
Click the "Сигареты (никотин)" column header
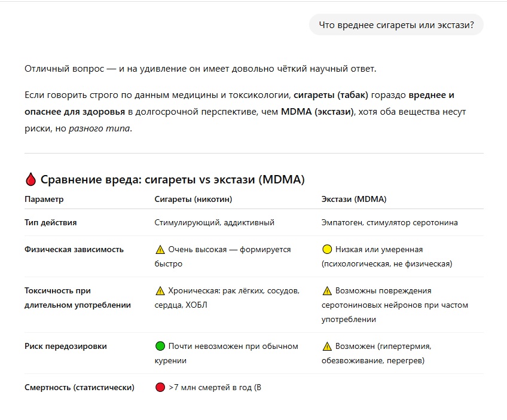coord(193,199)
